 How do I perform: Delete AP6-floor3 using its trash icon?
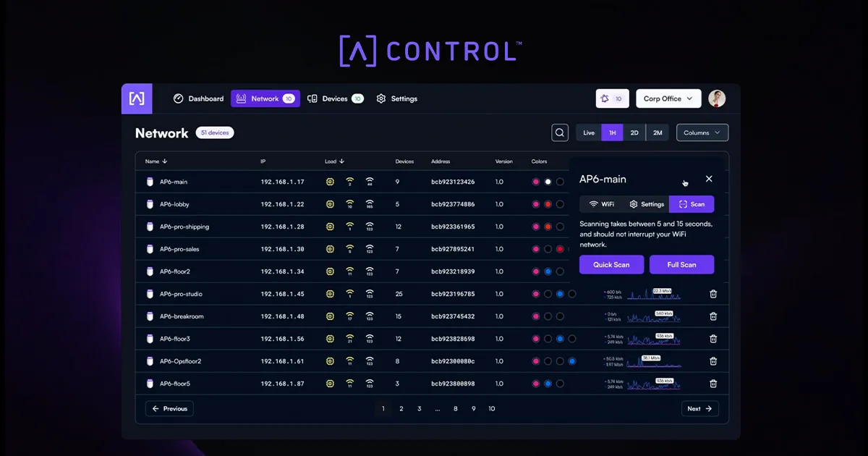(713, 339)
